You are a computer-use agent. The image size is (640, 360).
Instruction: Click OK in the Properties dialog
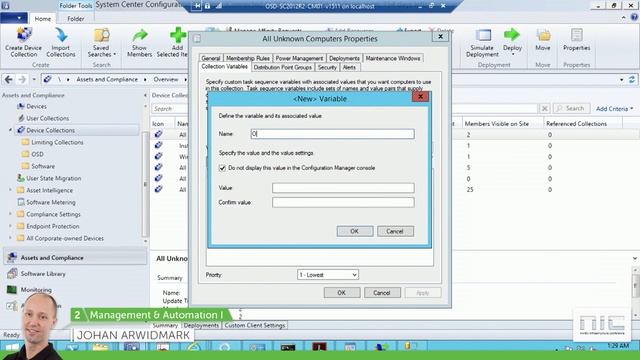342,293
